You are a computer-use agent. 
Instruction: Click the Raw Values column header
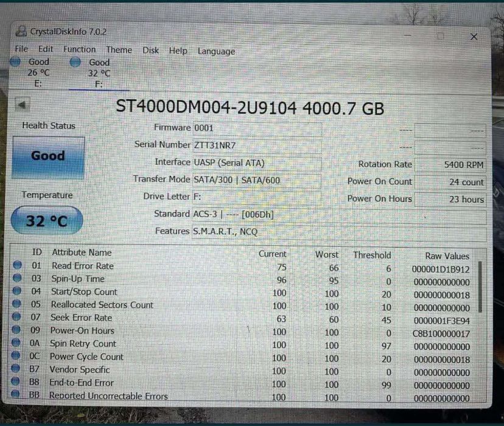[447, 256]
